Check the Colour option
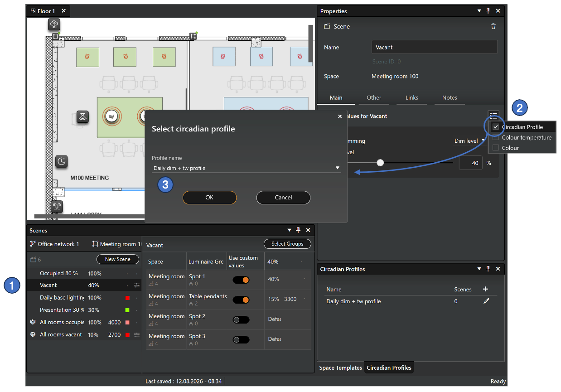Screen dimensions: 561x392 pyautogui.click(x=496, y=148)
